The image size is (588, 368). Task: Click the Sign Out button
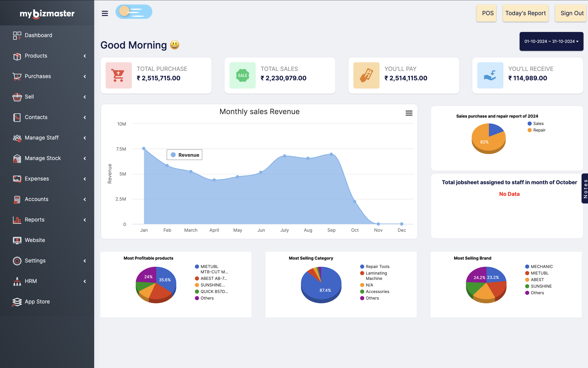pos(571,13)
